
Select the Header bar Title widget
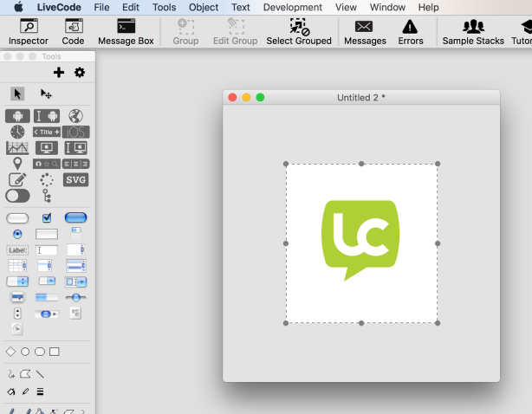(x=47, y=132)
